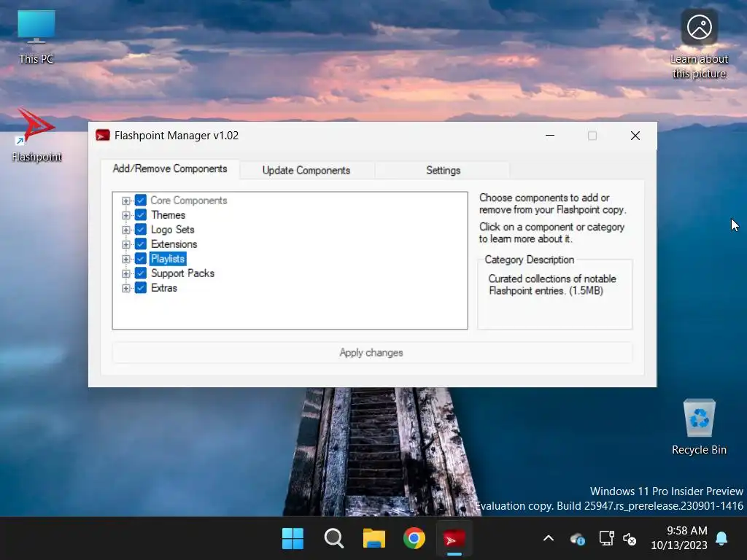Close the Flashpoint Manager window
747x560 pixels.
635,136
